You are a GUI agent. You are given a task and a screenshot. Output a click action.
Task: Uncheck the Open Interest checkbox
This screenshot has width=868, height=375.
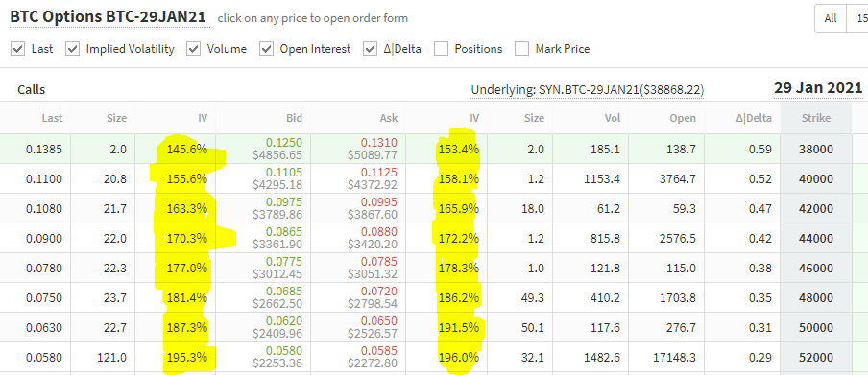(x=267, y=49)
